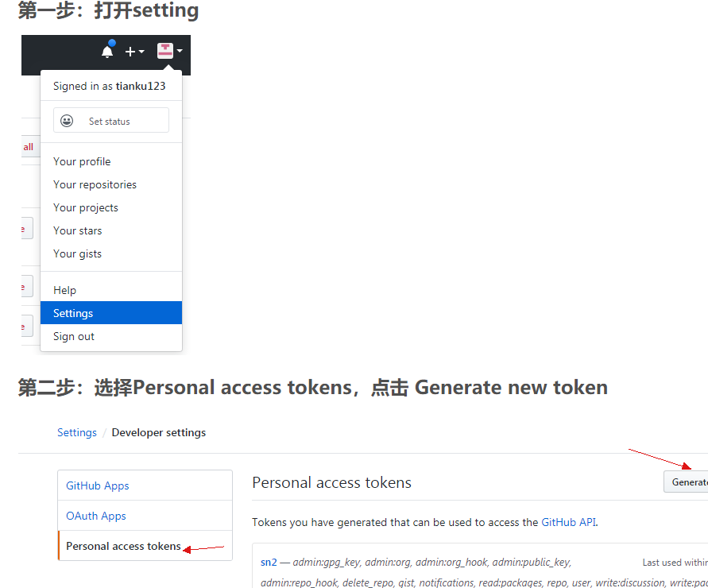
Task: Open the Help menu item
Action: [64, 290]
